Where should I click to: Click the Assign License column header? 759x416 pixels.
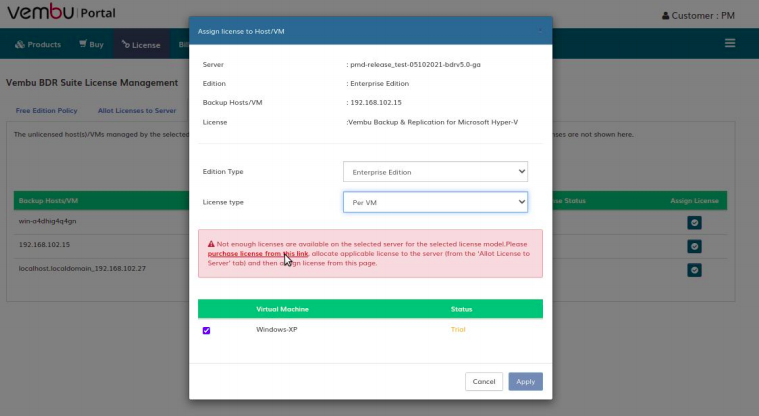click(694, 200)
